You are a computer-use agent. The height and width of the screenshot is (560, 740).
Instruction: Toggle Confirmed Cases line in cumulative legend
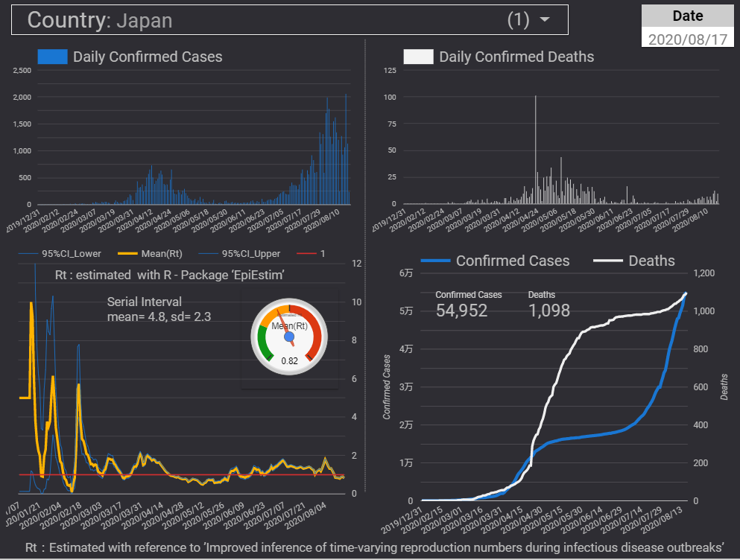(496, 261)
